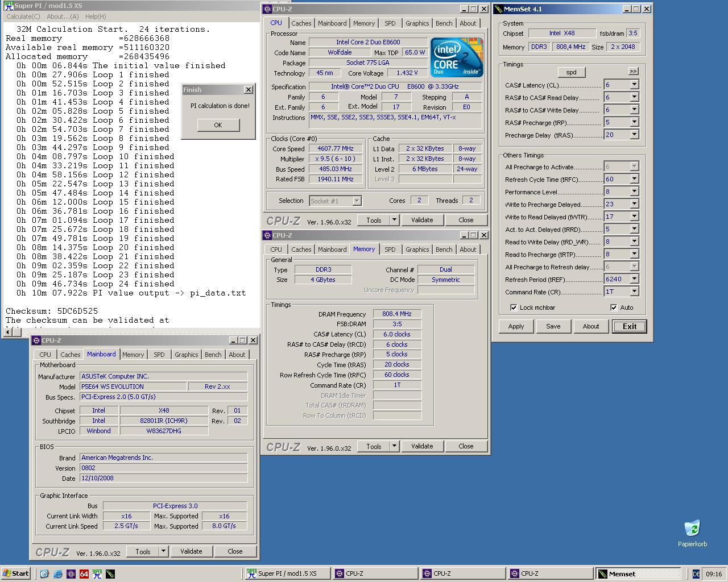The height and width of the screenshot is (582, 728).
Task: Open Write to Precharge Delayed dropdown
Action: click(x=634, y=204)
